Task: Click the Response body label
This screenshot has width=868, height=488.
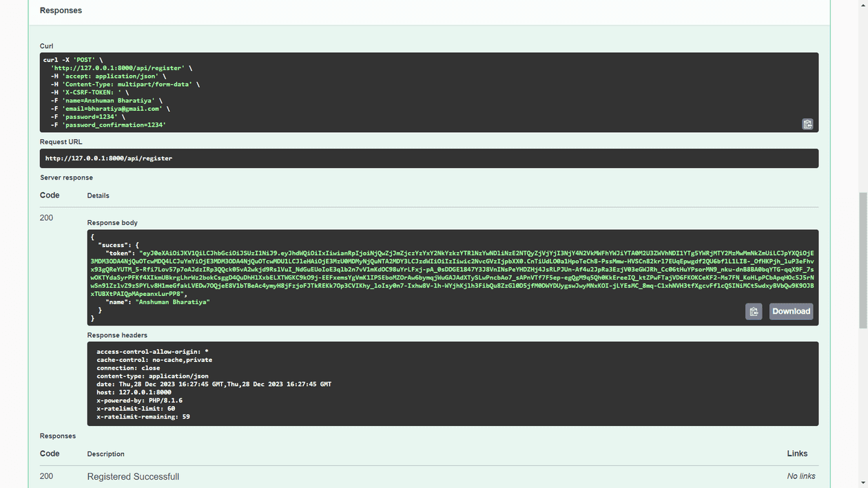Action: pyautogui.click(x=112, y=222)
